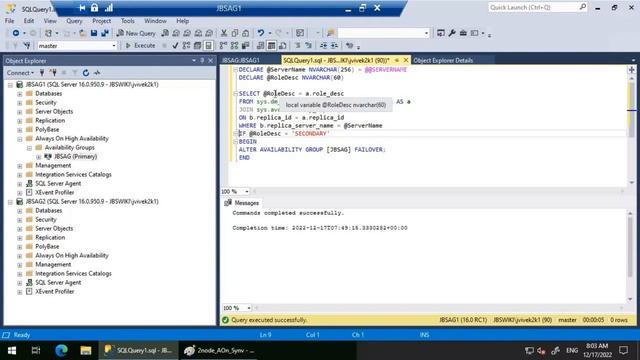The width and height of the screenshot is (640, 360).
Task: Switch output to Results to File
Action: point(282,46)
